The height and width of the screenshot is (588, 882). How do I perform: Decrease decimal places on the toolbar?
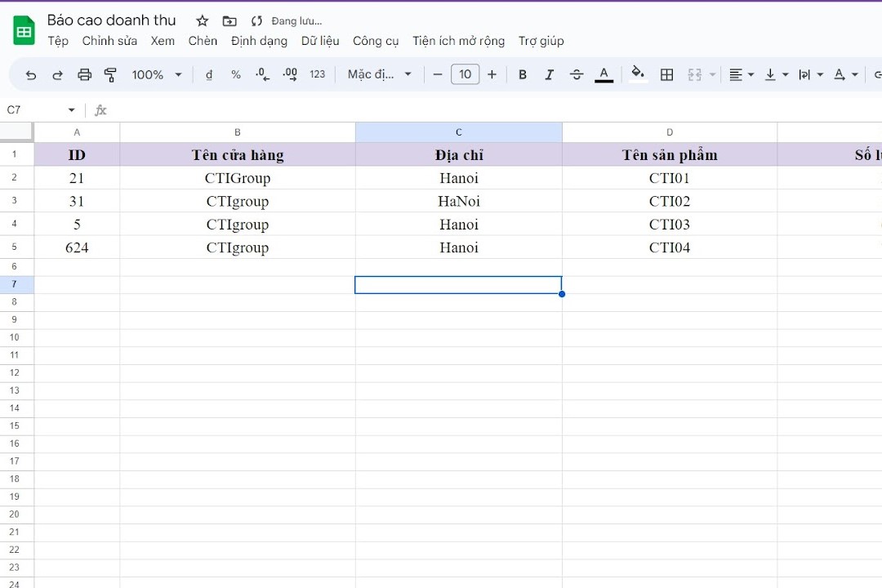[261, 73]
